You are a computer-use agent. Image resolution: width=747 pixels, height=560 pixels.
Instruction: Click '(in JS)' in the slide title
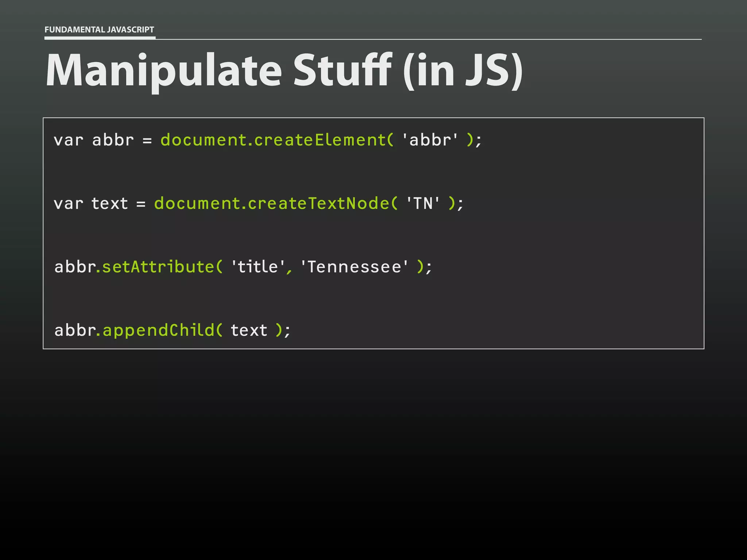tap(463, 70)
